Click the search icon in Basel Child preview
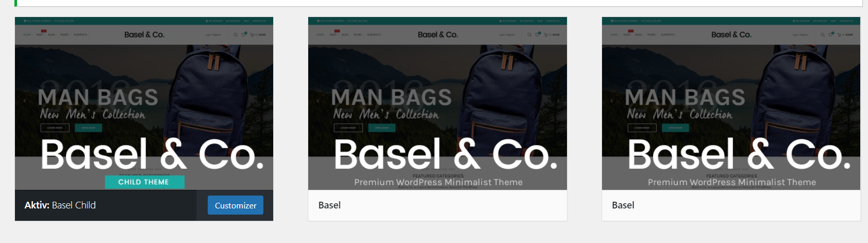Viewport: 868px width, 243px height. (236, 35)
